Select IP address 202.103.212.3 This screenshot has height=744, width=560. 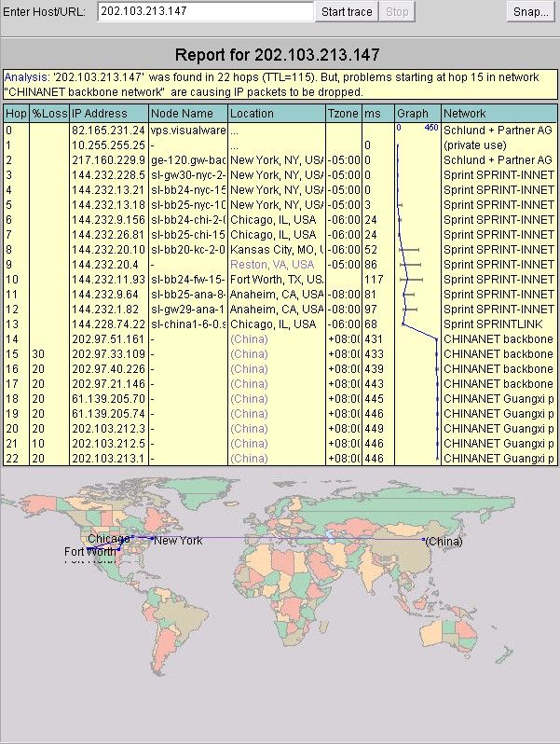pyautogui.click(x=109, y=429)
